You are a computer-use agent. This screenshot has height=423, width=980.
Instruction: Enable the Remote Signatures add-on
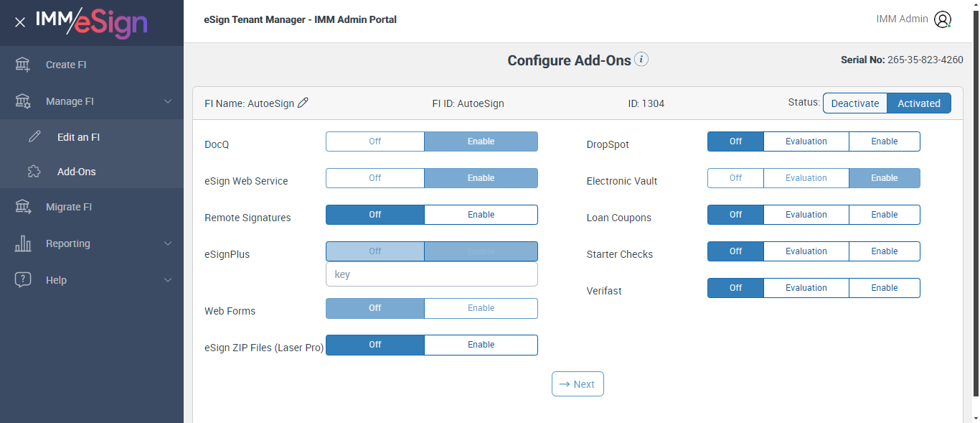481,215
